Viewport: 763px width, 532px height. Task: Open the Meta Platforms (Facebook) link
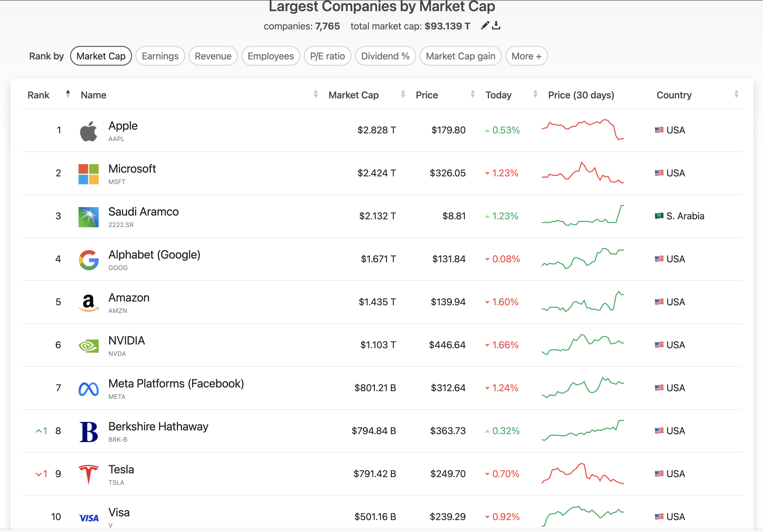tap(176, 384)
